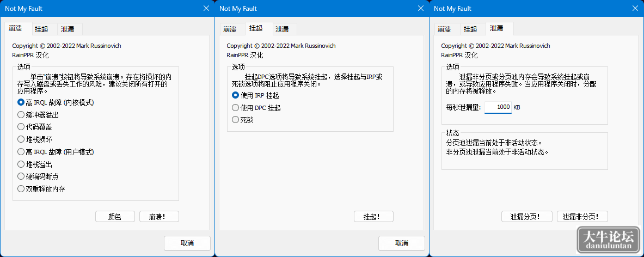Click 取消 in the middle window

tap(402, 243)
